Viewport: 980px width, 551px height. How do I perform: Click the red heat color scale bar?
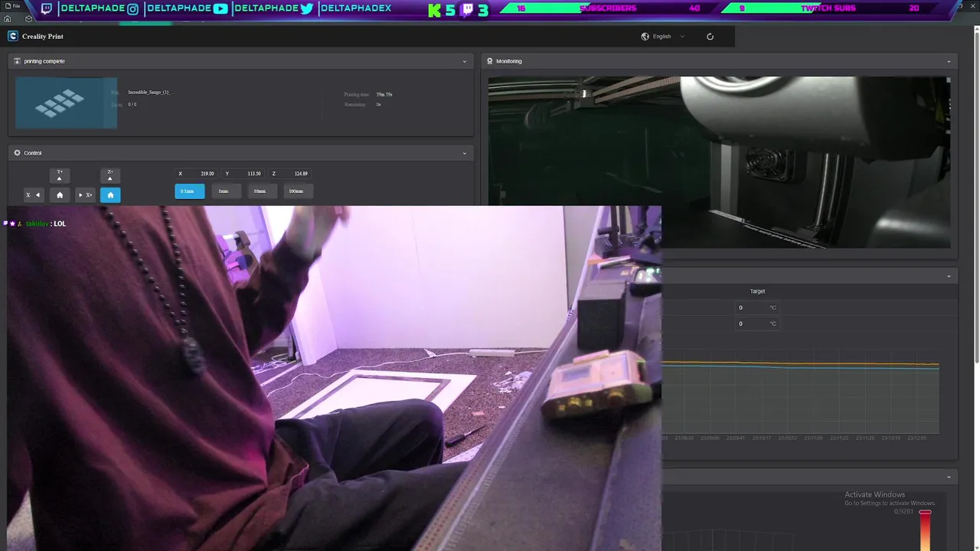coord(925,530)
